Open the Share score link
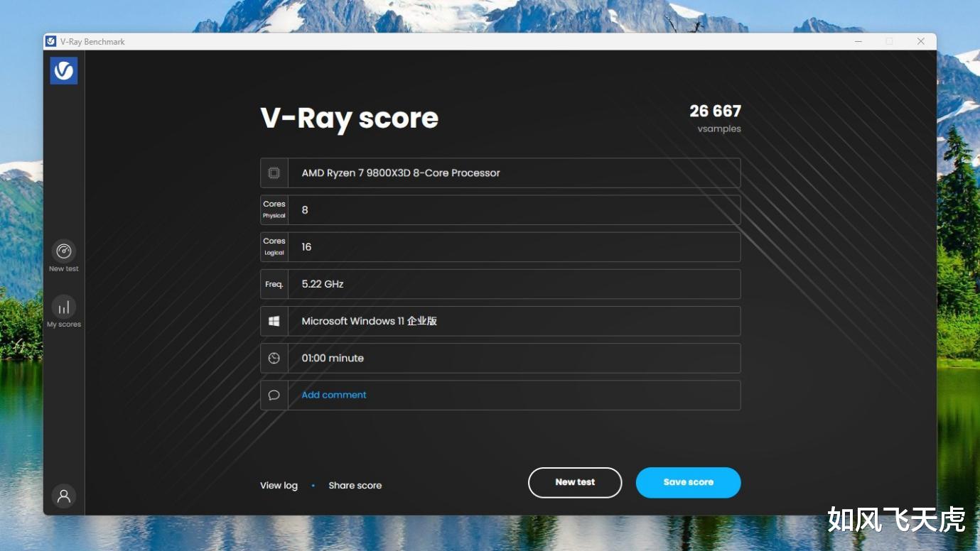Image resolution: width=980 pixels, height=551 pixels. click(x=355, y=486)
